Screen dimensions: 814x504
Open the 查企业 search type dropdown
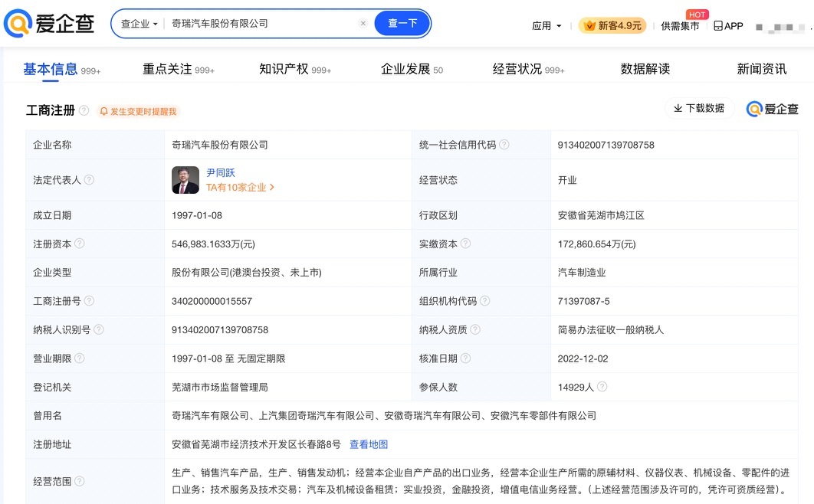(x=139, y=24)
